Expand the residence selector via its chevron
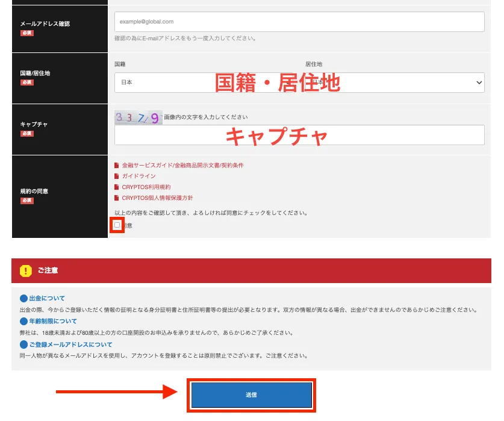The height and width of the screenshot is (421, 504). pos(480,82)
